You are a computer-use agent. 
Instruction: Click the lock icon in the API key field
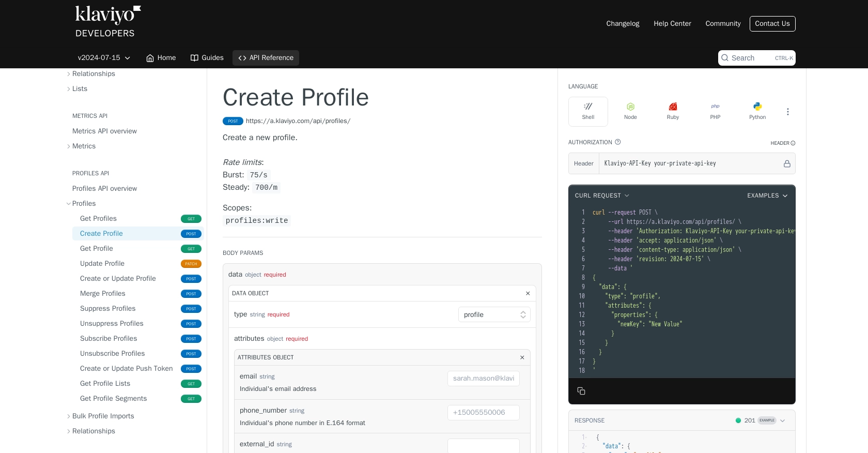click(787, 163)
